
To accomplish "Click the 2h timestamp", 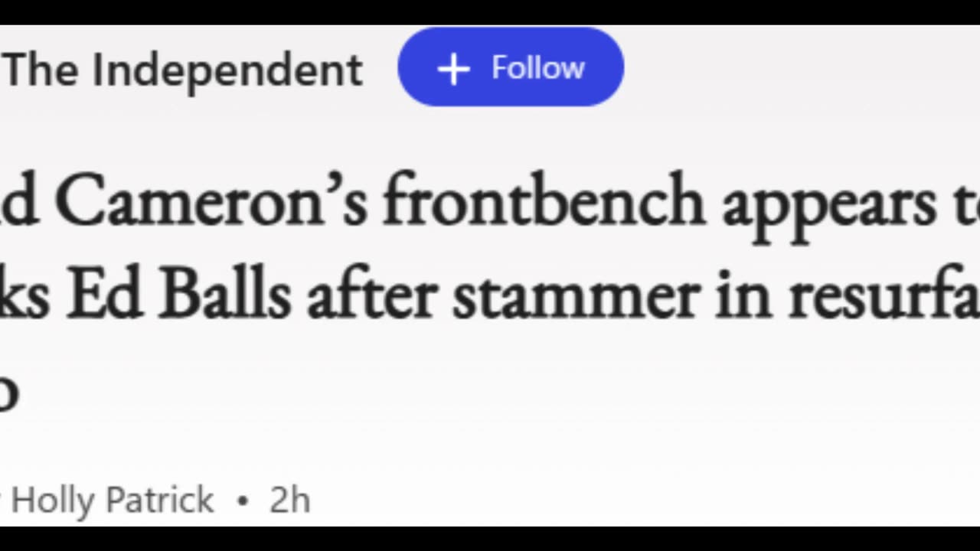I will click(x=289, y=500).
